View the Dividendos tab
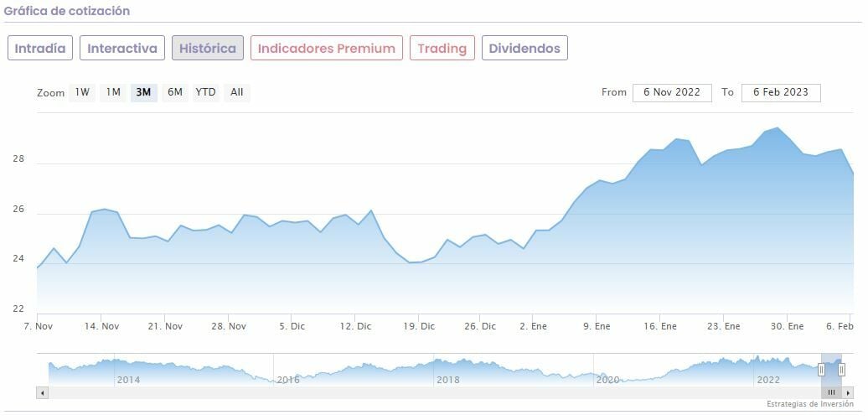Screen dimensions: 868x420 [524, 48]
